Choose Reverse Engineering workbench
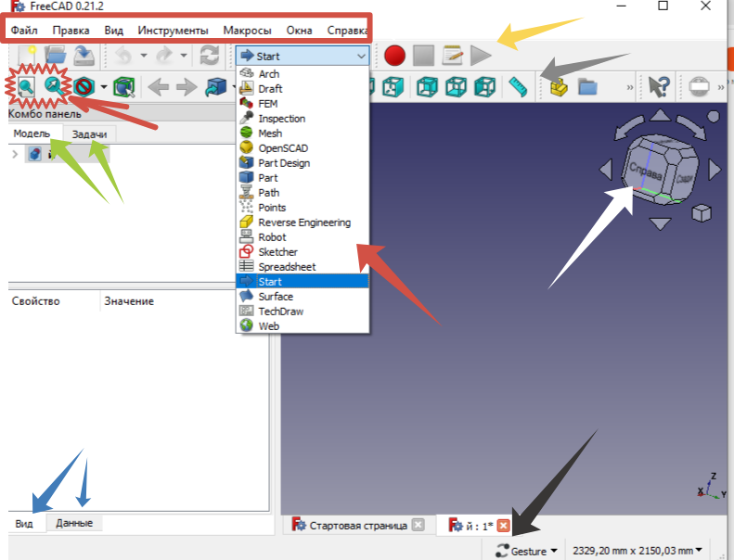 (303, 223)
